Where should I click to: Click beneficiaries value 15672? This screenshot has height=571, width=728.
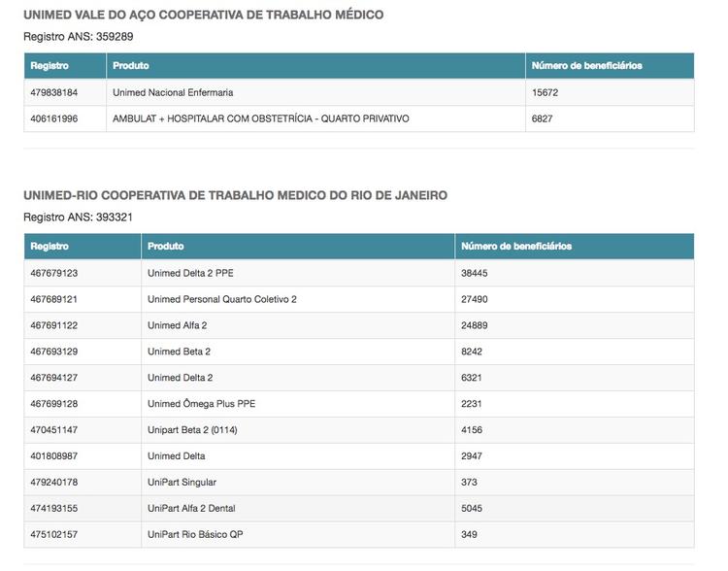(545, 92)
